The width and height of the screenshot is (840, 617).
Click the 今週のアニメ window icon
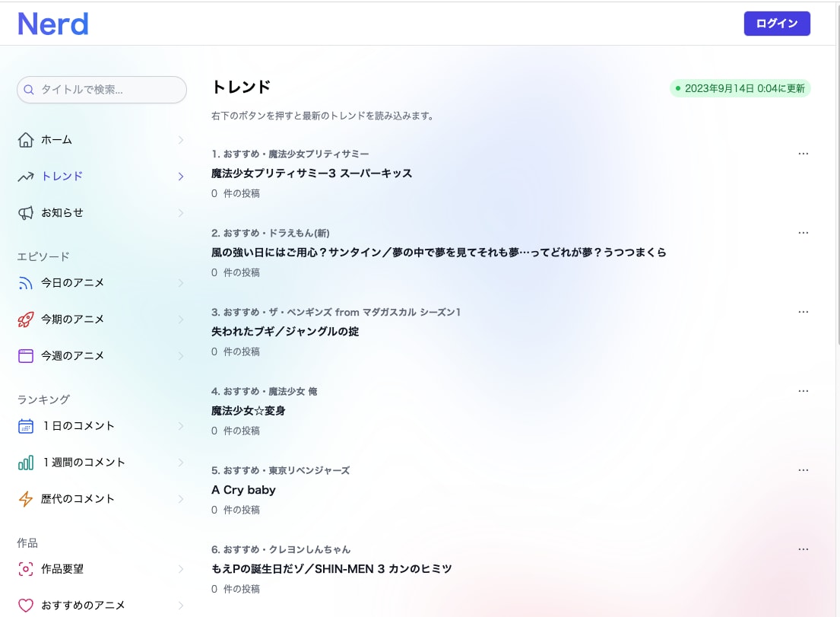click(26, 355)
